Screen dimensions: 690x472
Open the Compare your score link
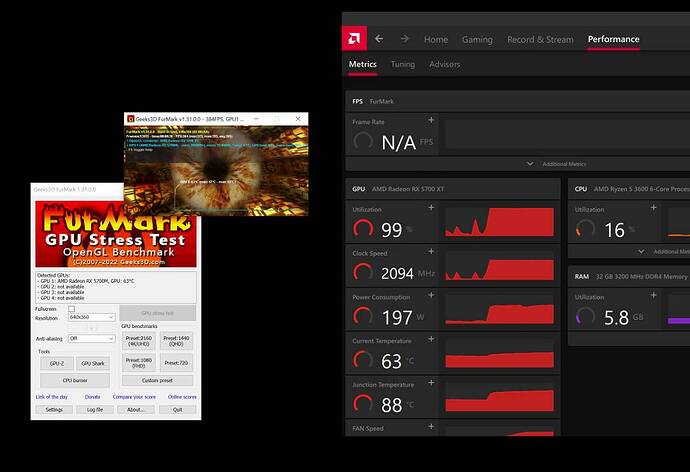(134, 397)
